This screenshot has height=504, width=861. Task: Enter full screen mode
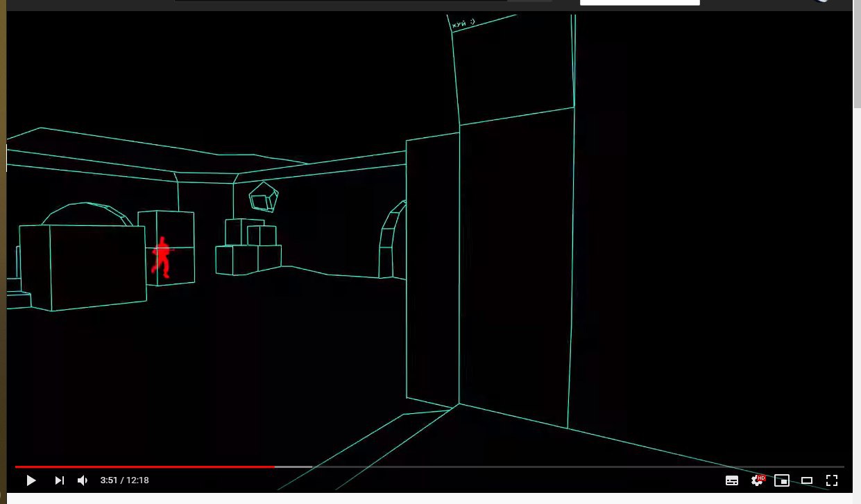tap(832, 480)
